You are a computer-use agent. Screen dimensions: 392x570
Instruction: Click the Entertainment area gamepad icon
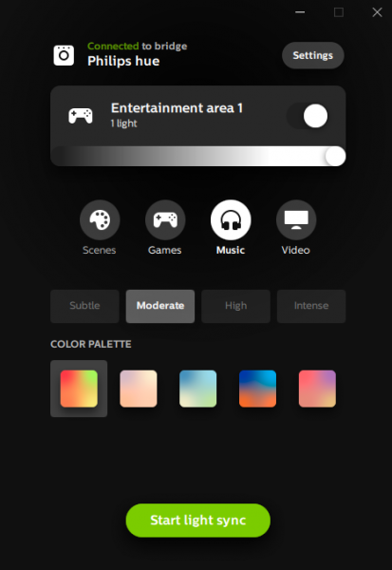81,116
